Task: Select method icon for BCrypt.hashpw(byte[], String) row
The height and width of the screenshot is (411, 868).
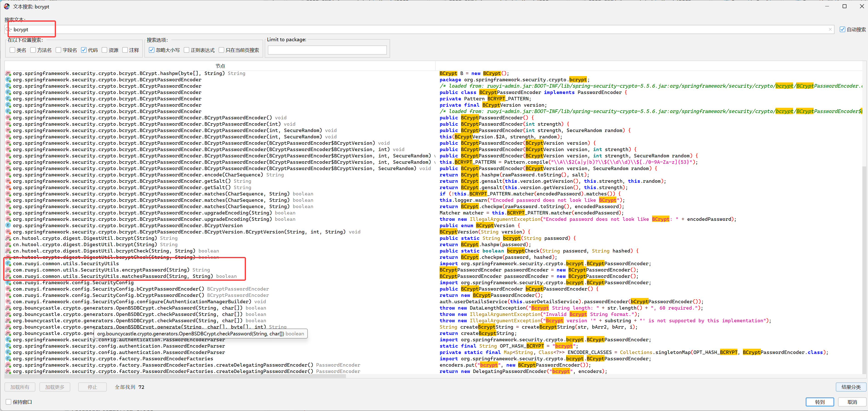Action: coord(8,73)
